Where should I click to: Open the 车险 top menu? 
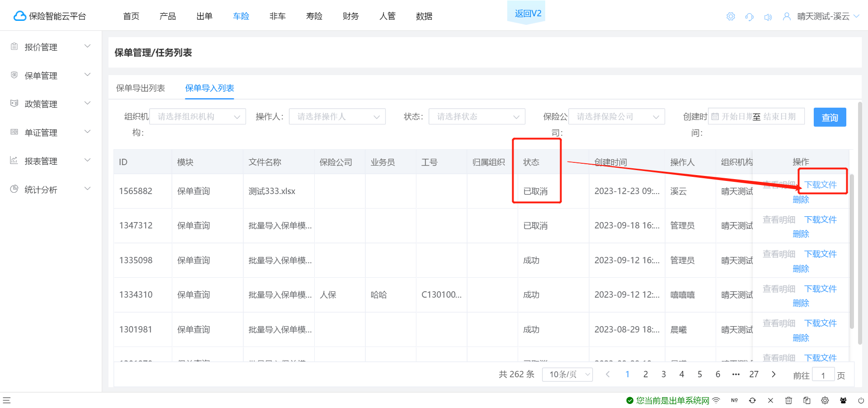pyautogui.click(x=241, y=16)
